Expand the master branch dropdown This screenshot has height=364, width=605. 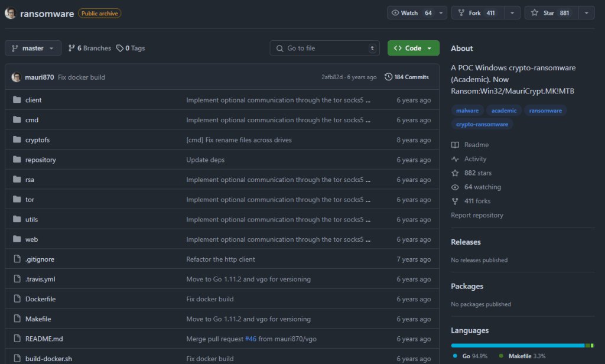pos(33,48)
